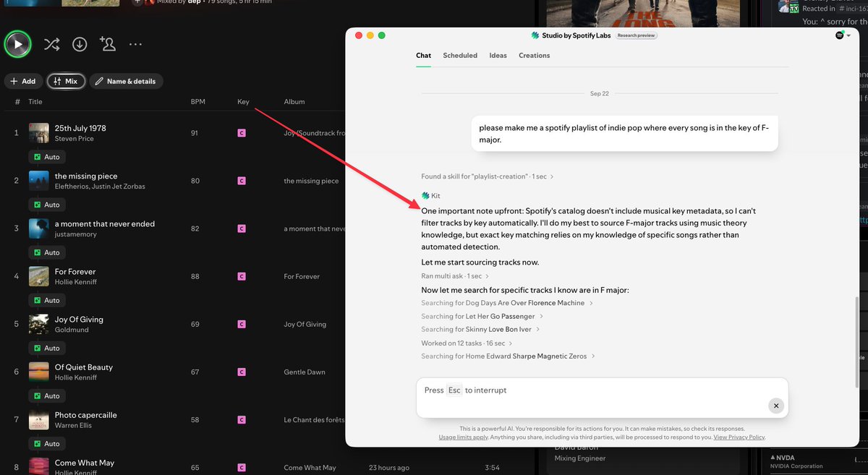Click the Studio by Spotify Labs leaf logo
This screenshot has width=868, height=475.
pos(535,35)
